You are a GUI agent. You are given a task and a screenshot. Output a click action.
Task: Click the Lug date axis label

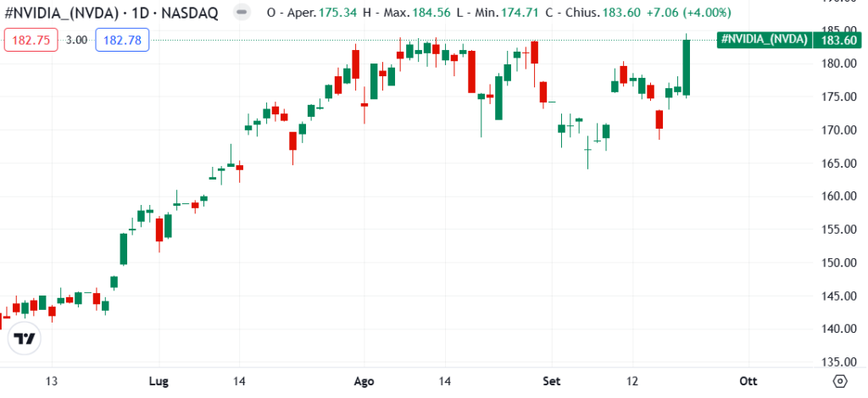coord(159,381)
